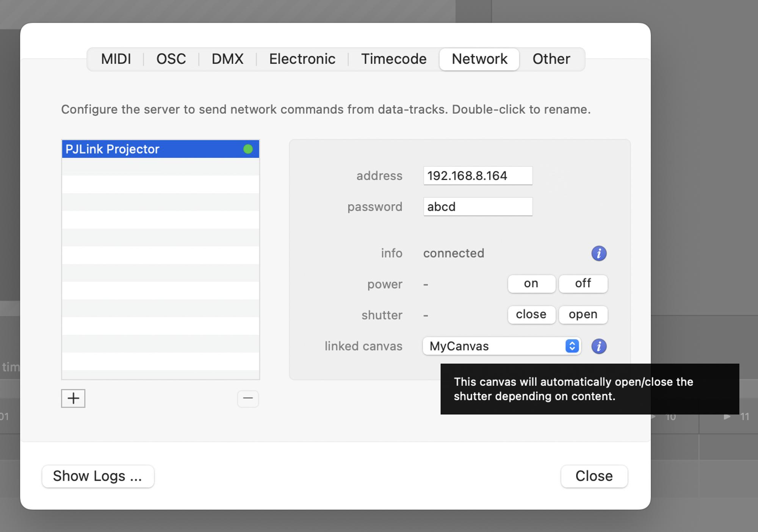Click the Show Logs button
The image size is (758, 532).
(98, 476)
